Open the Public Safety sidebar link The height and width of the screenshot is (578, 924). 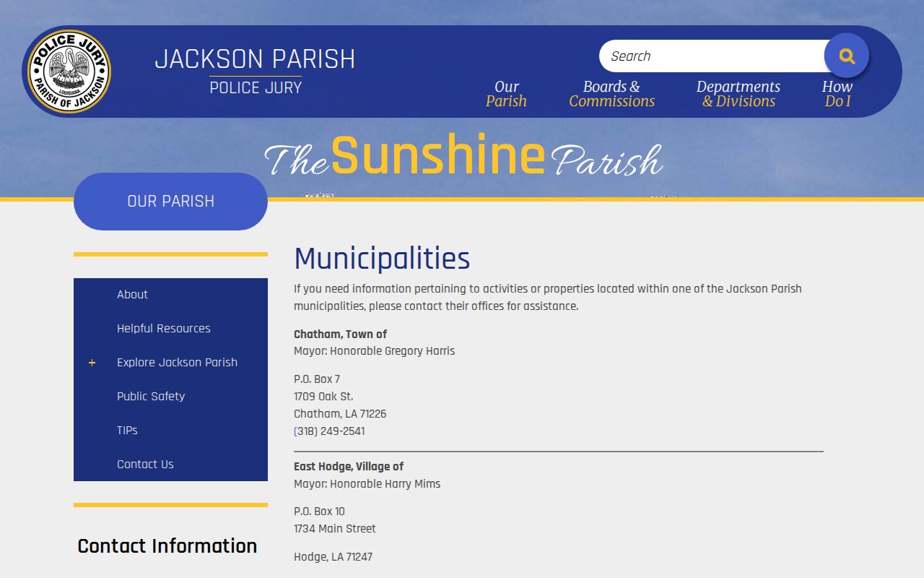(151, 397)
